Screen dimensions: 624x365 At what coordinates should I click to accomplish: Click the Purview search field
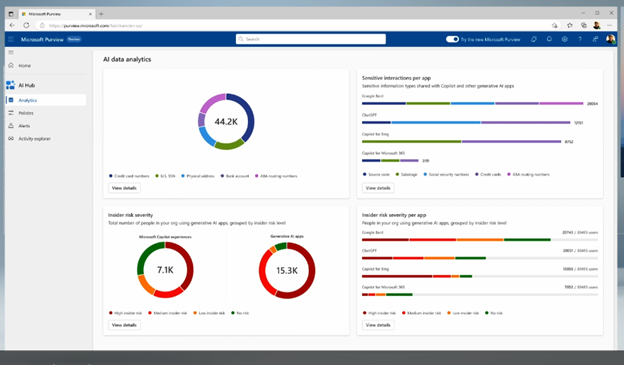pos(311,39)
